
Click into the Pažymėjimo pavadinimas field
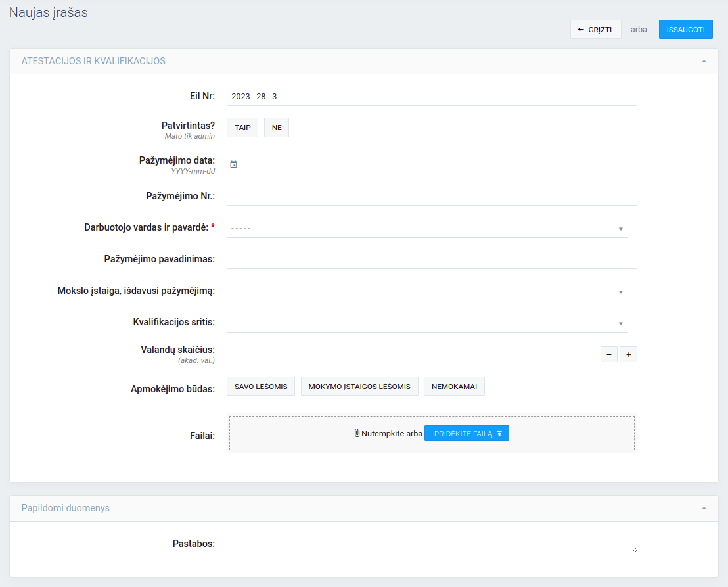432,259
